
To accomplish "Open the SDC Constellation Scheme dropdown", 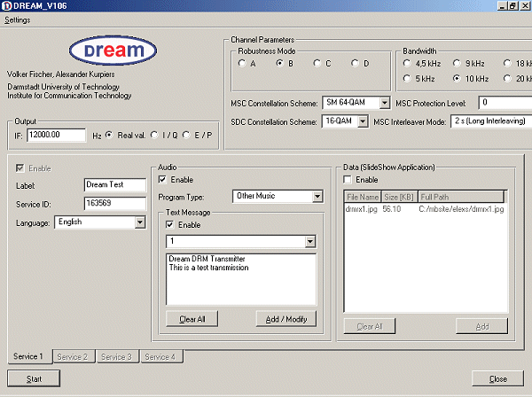I will [x=363, y=122].
